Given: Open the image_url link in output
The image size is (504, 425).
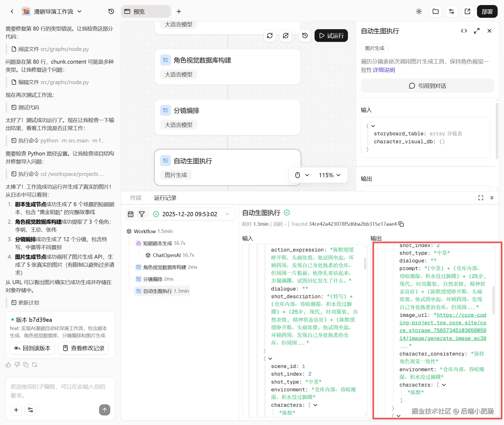Looking at the screenshot, I should (443, 327).
